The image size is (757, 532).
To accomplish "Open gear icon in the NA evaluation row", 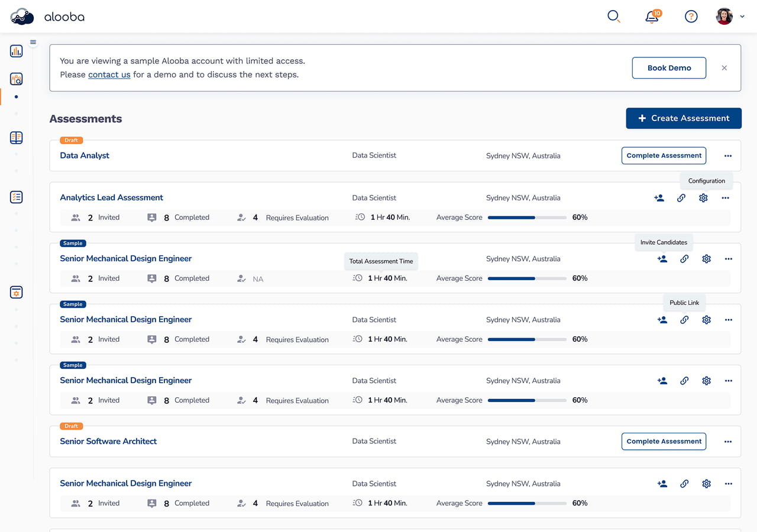I will (x=706, y=259).
